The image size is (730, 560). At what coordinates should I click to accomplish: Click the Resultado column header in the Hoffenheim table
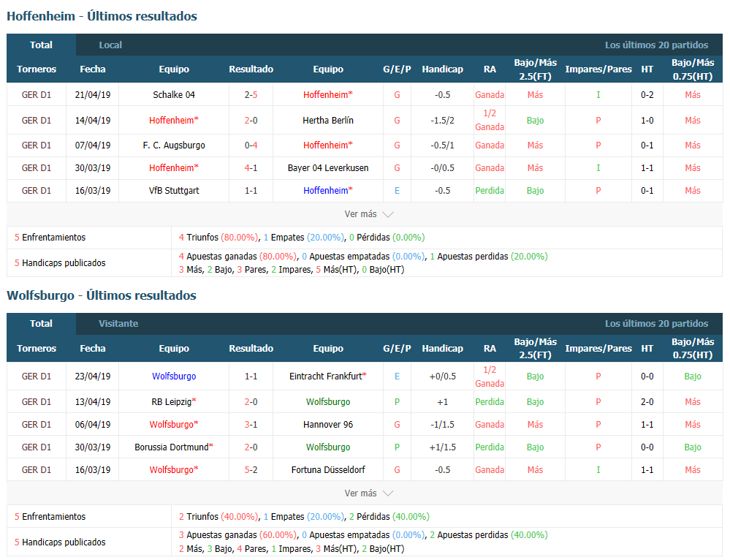(251, 69)
